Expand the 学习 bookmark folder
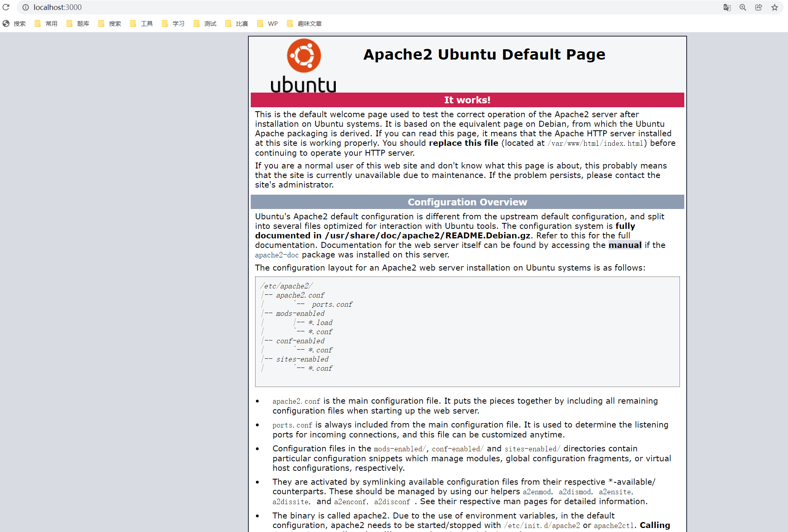This screenshot has height=532, width=788. point(173,23)
